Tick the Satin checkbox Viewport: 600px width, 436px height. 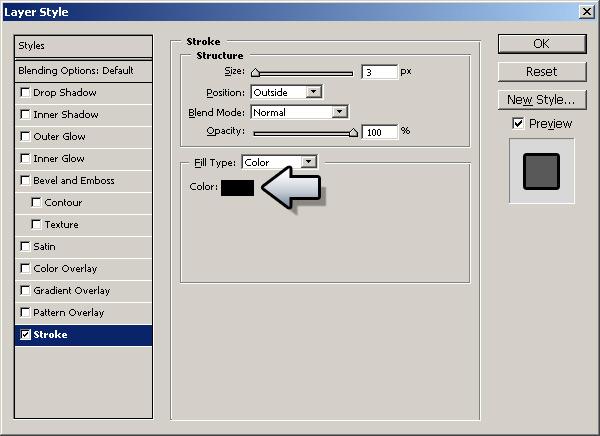click(x=25, y=247)
